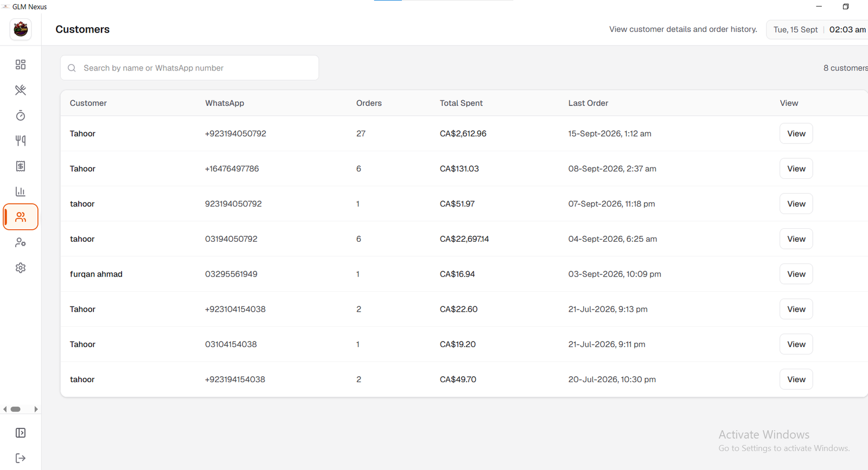The height and width of the screenshot is (470, 868).
Task: View customer Tahoor with +923194050792
Action: [x=796, y=133]
